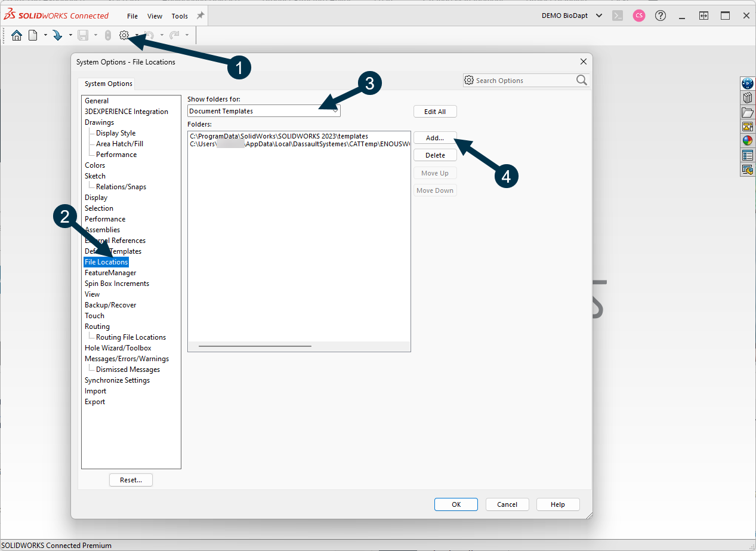Click the Move Up button

click(x=435, y=173)
